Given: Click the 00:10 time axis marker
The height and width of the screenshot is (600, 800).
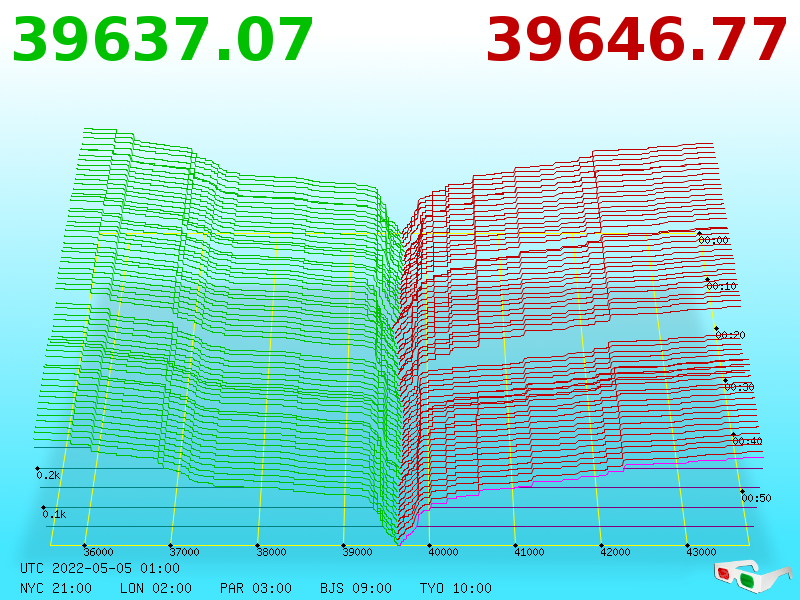Looking at the screenshot, I should pos(722,286).
